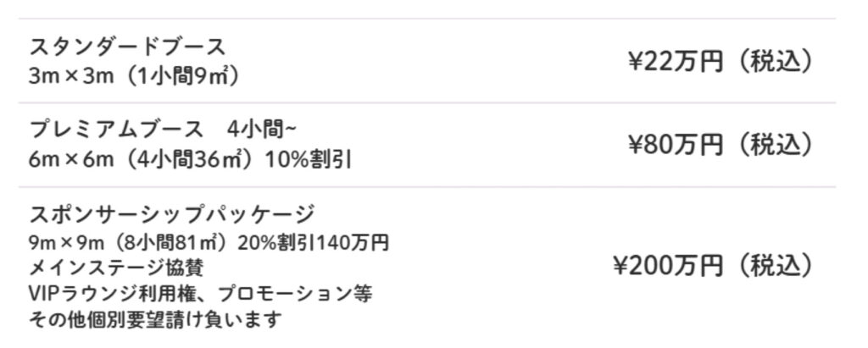
Task: Click the その他個別要望請け負います line
Action: point(156,320)
